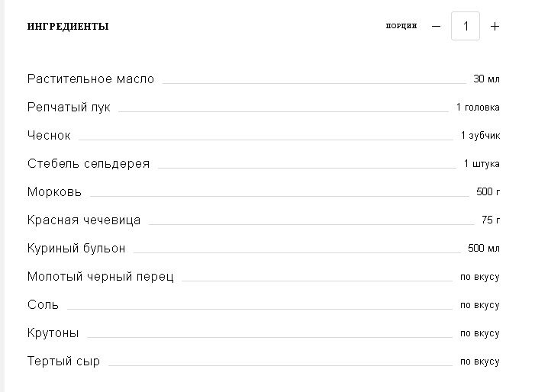This screenshot has height=392, width=535.
Task: Click the Чеснок ingredient name
Action: pyautogui.click(x=49, y=135)
